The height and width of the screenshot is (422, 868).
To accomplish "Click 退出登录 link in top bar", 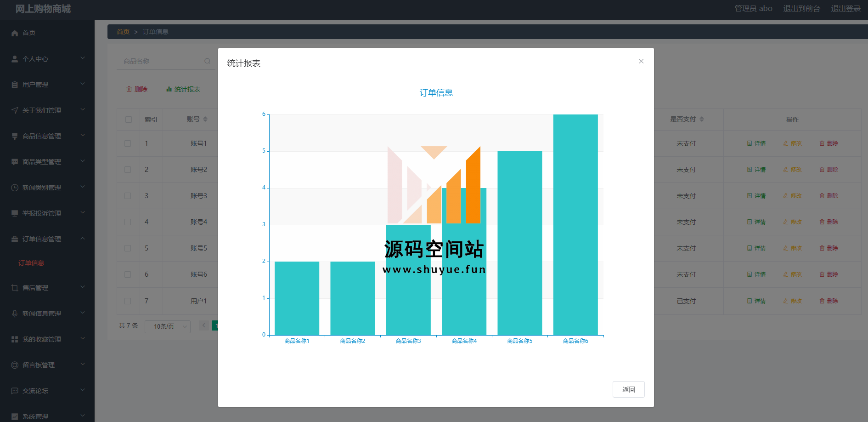I will (845, 9).
